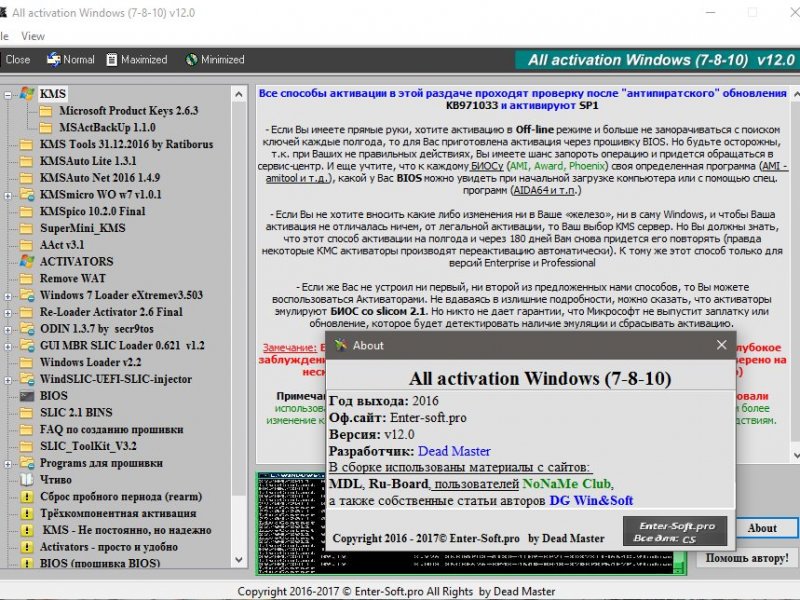The height and width of the screenshot is (600, 800).
Task: Expand the GUI MBR SLIC Loader node
Action: [8, 346]
